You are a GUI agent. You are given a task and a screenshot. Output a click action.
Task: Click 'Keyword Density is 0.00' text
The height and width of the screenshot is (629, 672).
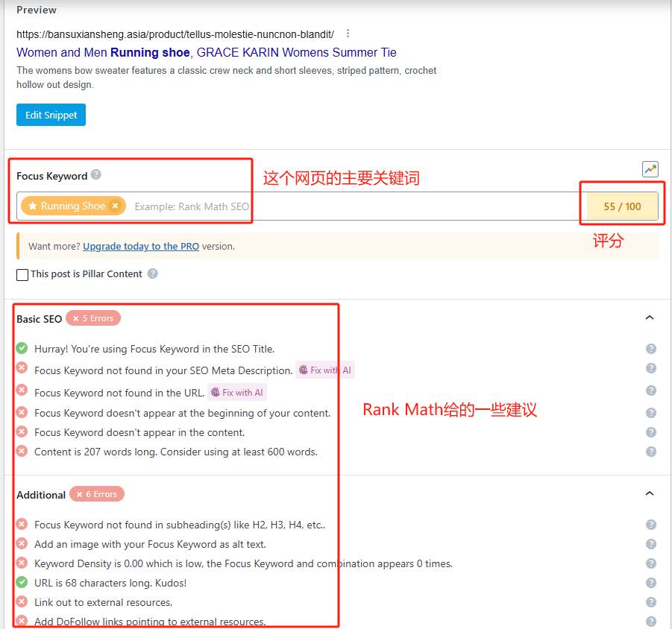[243, 563]
